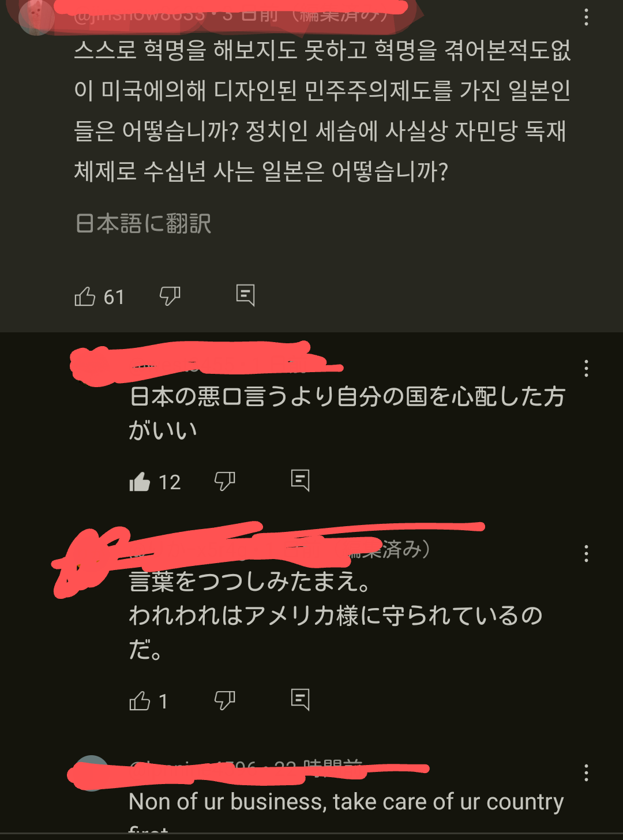Select the Korean comment text
Image resolution: width=623 pixels, height=840 pixels.
point(322,111)
